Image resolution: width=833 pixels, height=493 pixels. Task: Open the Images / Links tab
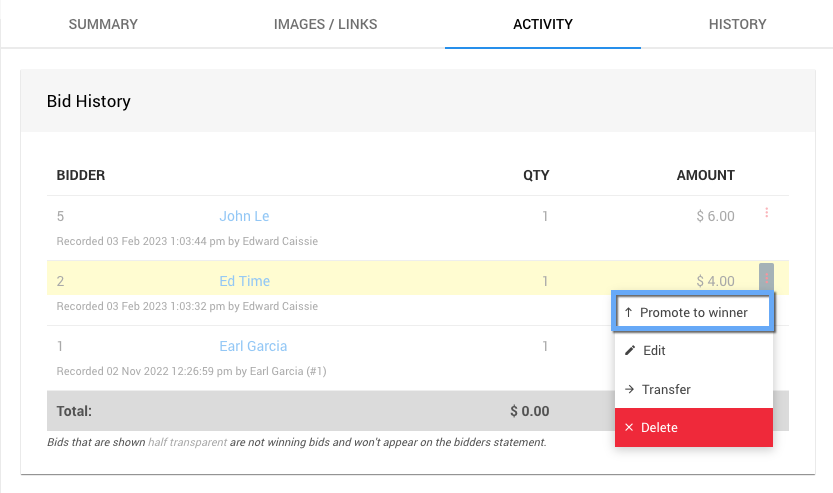pyautogui.click(x=325, y=24)
